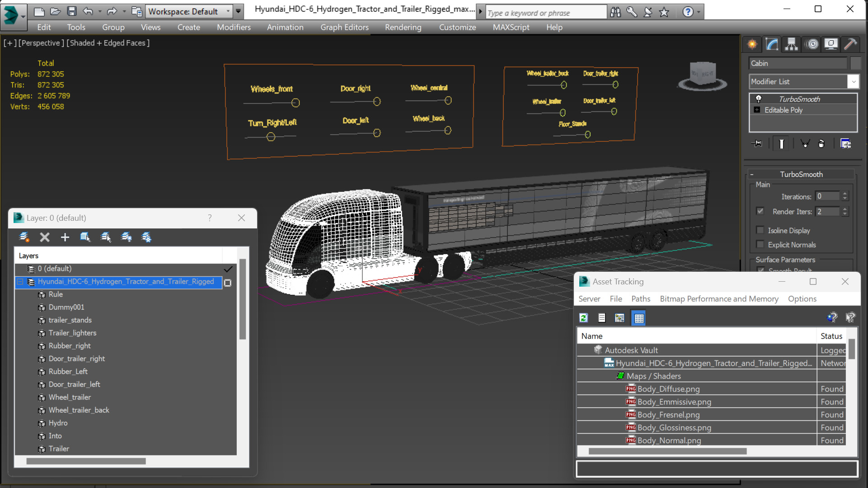Click the New Scene icon in quick access toolbar
The image size is (868, 488).
(39, 11)
